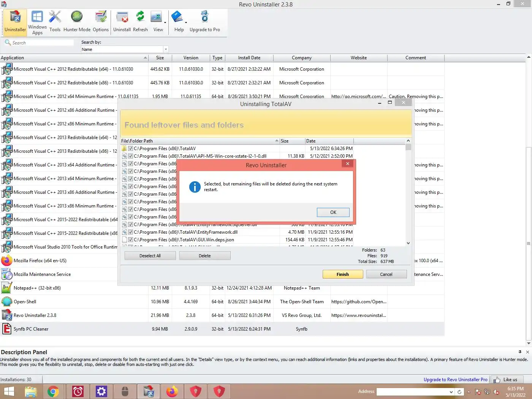Screen dimensions: 532x399
Task: Pin the Description Panel
Action: (x=520, y=352)
